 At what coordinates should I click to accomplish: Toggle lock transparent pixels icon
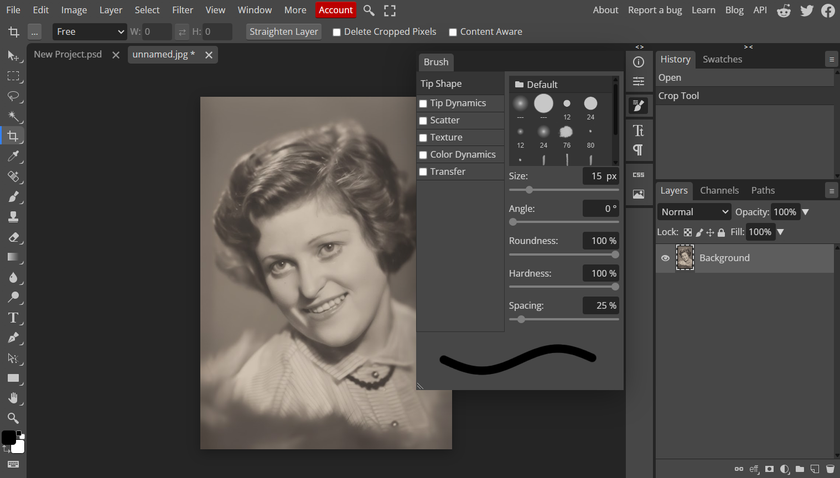[688, 233]
